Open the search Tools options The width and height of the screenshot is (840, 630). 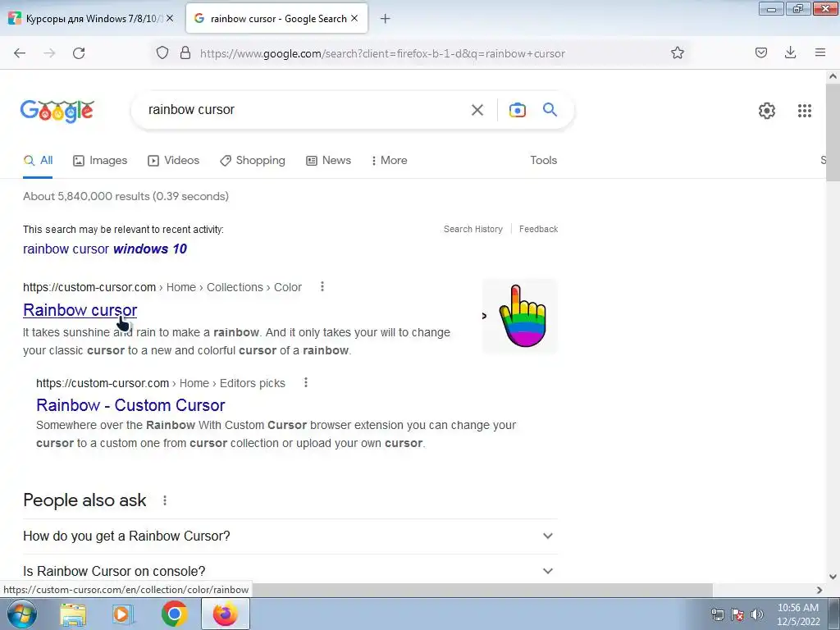[543, 160]
